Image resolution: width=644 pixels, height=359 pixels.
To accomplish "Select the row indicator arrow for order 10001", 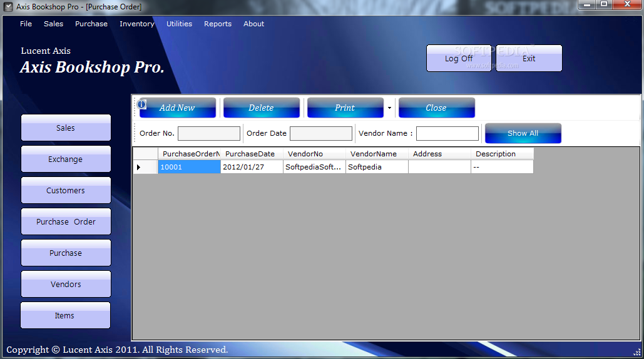I will tap(139, 167).
